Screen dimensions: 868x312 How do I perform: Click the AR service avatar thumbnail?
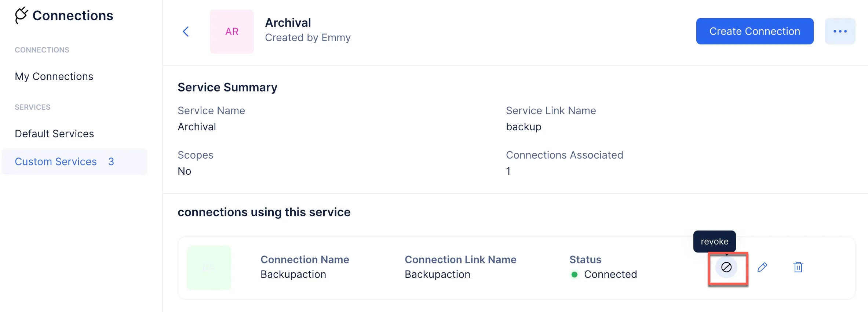[x=231, y=32]
